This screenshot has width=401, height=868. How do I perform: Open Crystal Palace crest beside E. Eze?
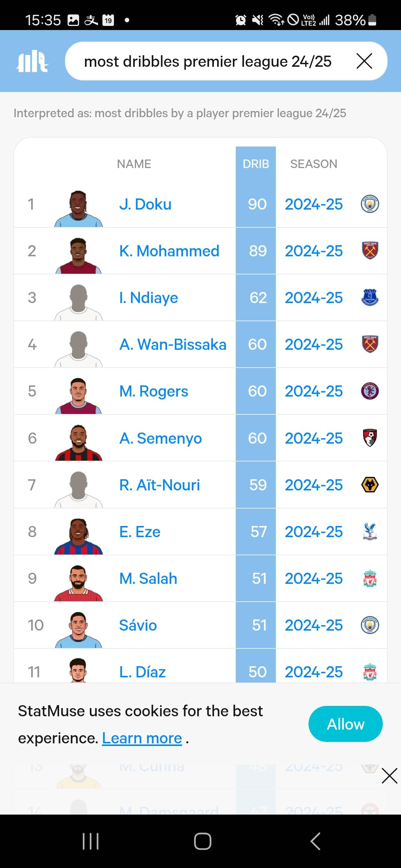(370, 532)
